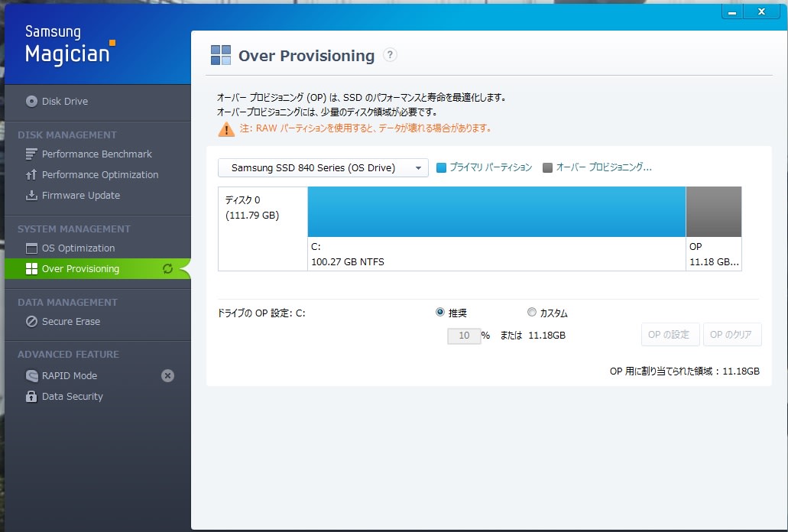Select the カスタム radio button

coord(532,313)
